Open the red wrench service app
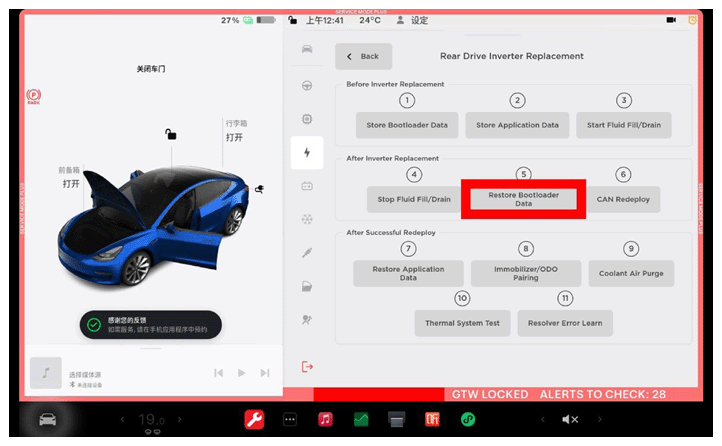This screenshot has width=722, height=446. (x=254, y=419)
